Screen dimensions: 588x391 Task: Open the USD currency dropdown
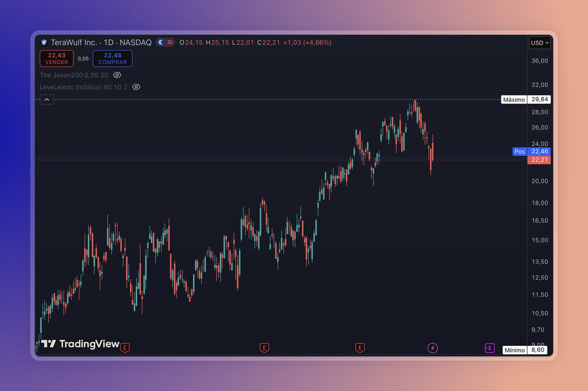pos(540,43)
